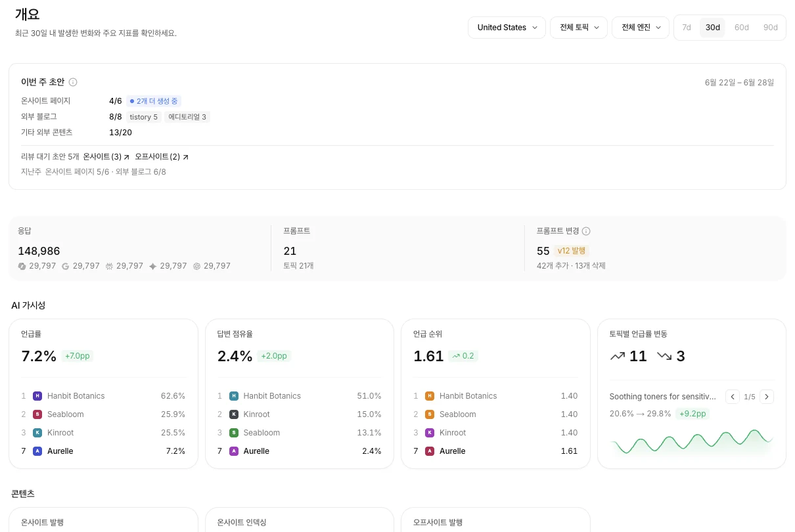
Task: Click the downward trend icon beside 3
Action: point(664,356)
